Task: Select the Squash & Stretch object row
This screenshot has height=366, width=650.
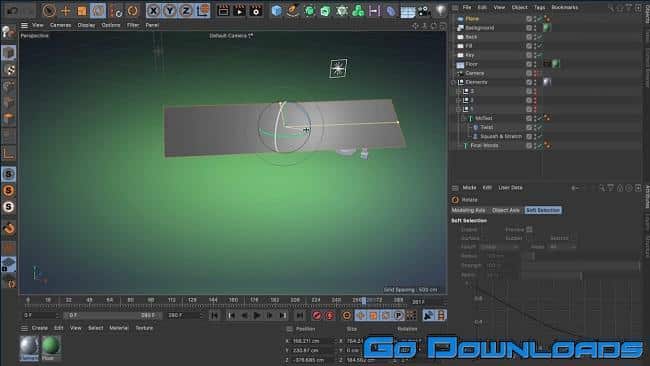Action: [x=501, y=136]
